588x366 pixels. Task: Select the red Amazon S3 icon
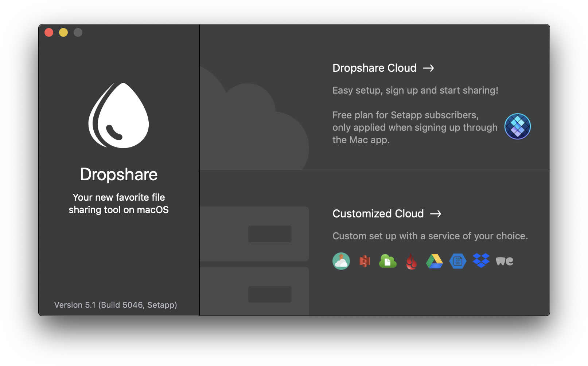[365, 261]
